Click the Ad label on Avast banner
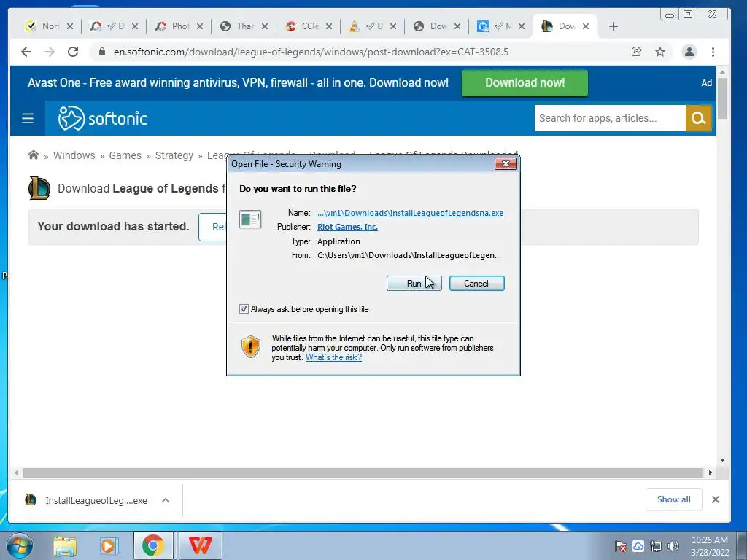 coord(706,83)
